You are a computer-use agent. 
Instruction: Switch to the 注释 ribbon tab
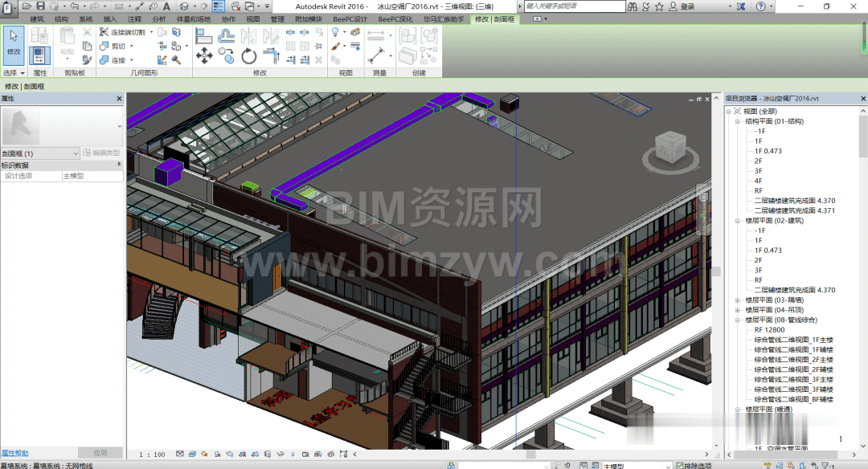pyautogui.click(x=134, y=18)
